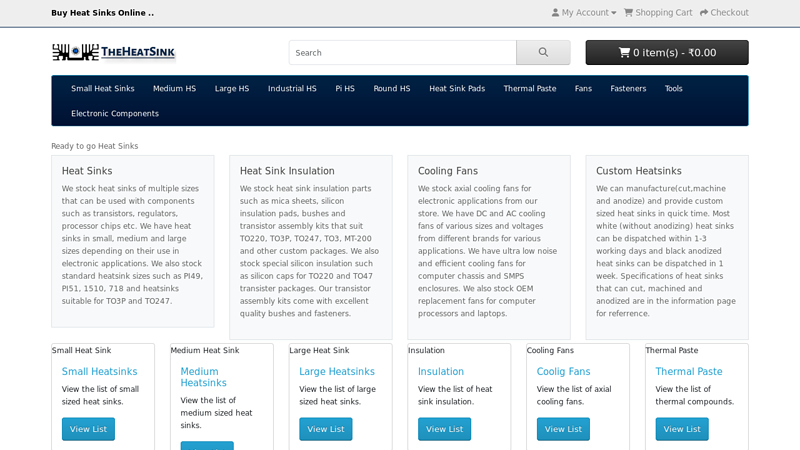Viewport: 800px width, 450px height.
Task: Click View List under Large Heatsinks
Action: (x=325, y=429)
